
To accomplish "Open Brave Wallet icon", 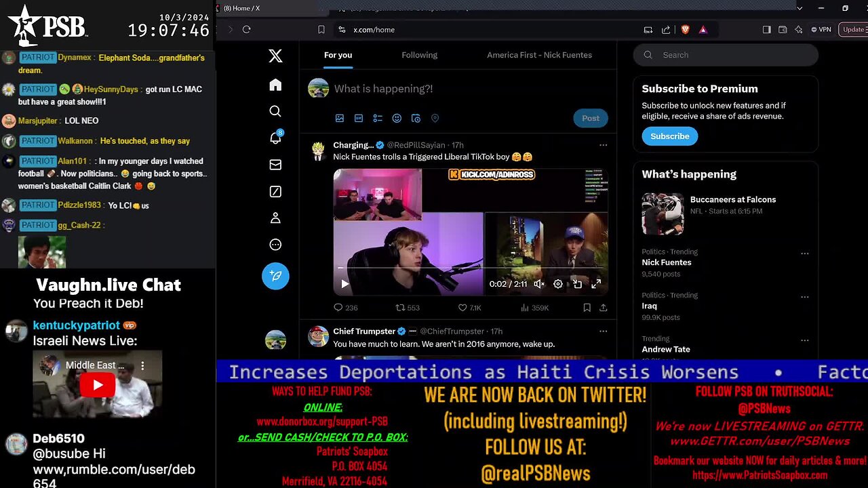I will click(x=783, y=30).
